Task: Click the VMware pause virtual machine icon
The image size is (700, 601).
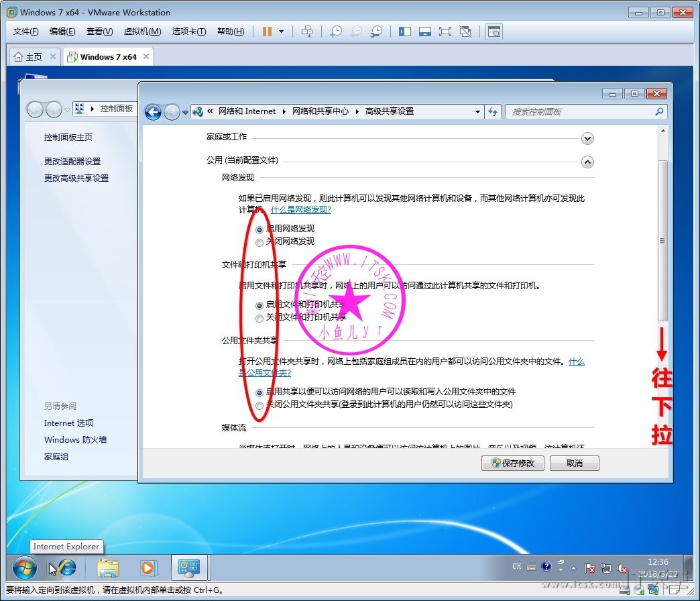Action: pyautogui.click(x=267, y=32)
